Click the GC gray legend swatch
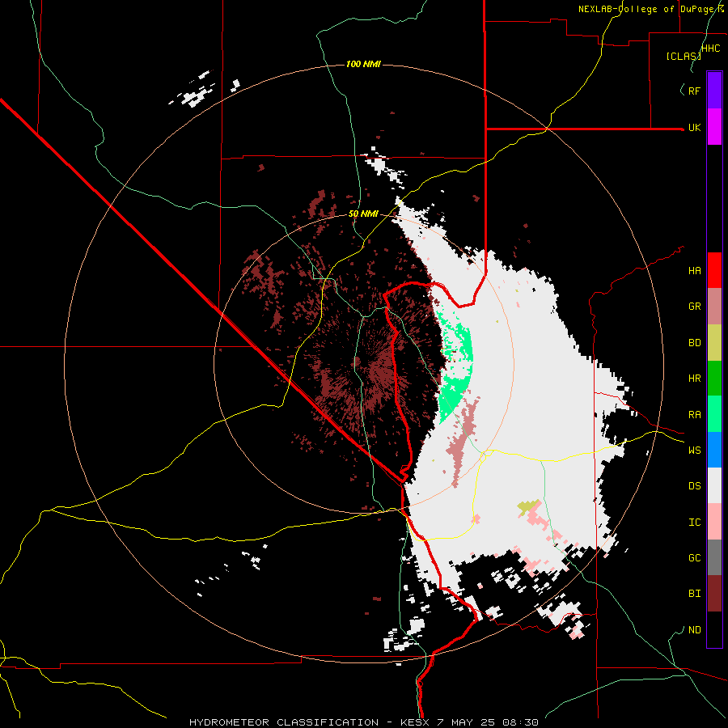This screenshot has width=728, height=728. [714, 557]
